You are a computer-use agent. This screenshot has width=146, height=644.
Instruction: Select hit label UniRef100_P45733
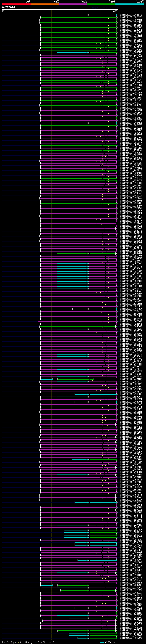(131, 362)
